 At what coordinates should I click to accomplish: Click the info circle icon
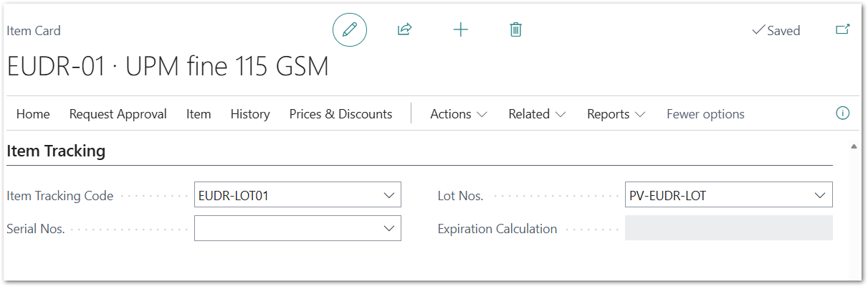[x=843, y=113]
